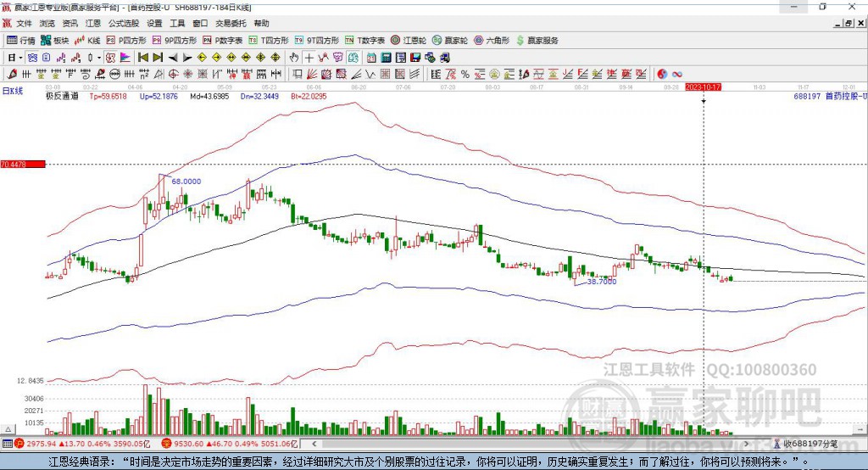The height and width of the screenshot is (470, 868).
Task: Open the 工具 menu
Action: [x=177, y=23]
